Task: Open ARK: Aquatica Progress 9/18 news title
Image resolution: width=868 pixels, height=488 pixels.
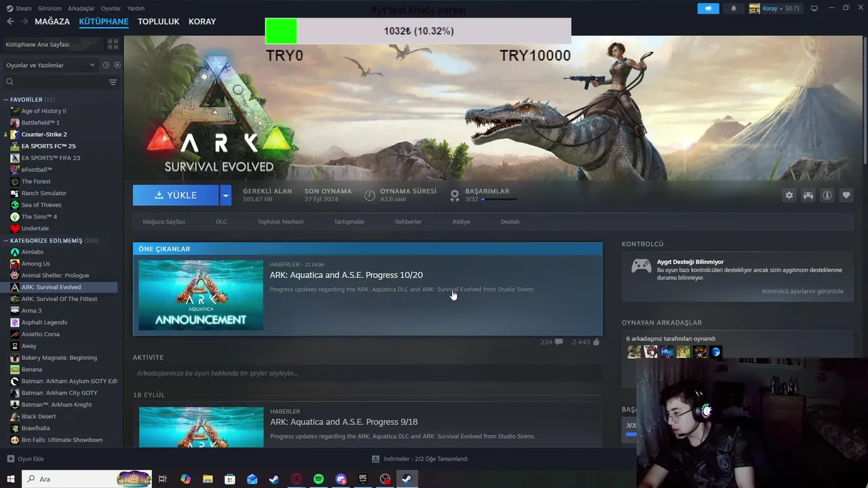Action: (344, 422)
